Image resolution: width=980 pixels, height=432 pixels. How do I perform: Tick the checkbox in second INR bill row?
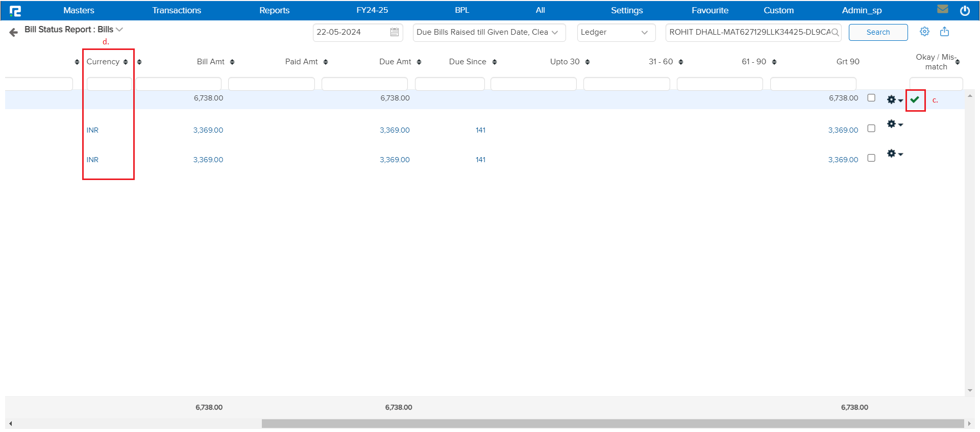tap(871, 158)
